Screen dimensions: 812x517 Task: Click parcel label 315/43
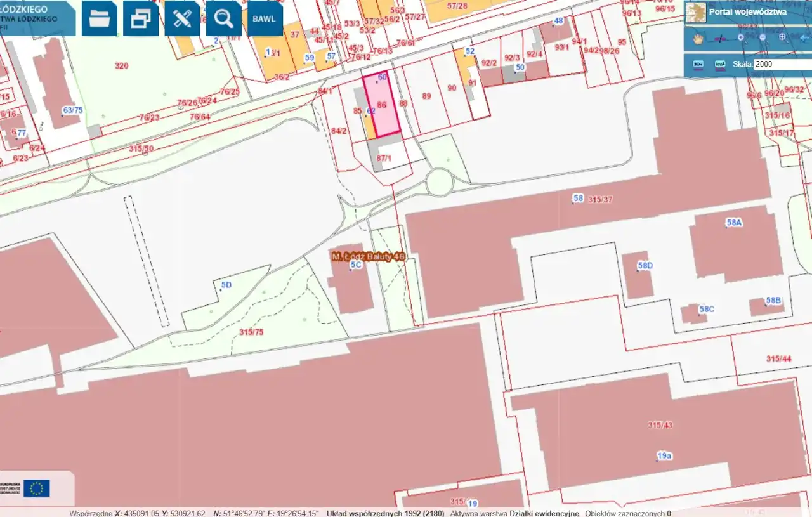click(x=660, y=424)
